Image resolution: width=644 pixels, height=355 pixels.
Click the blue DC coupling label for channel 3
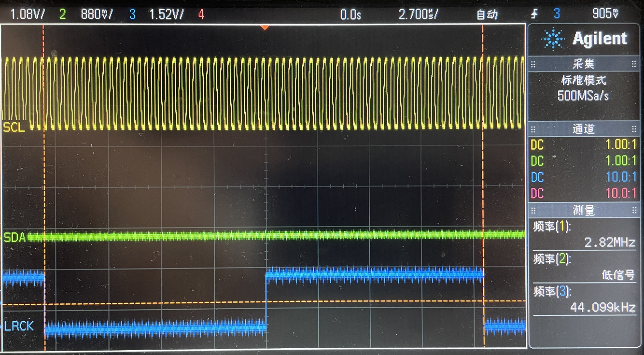click(x=537, y=177)
